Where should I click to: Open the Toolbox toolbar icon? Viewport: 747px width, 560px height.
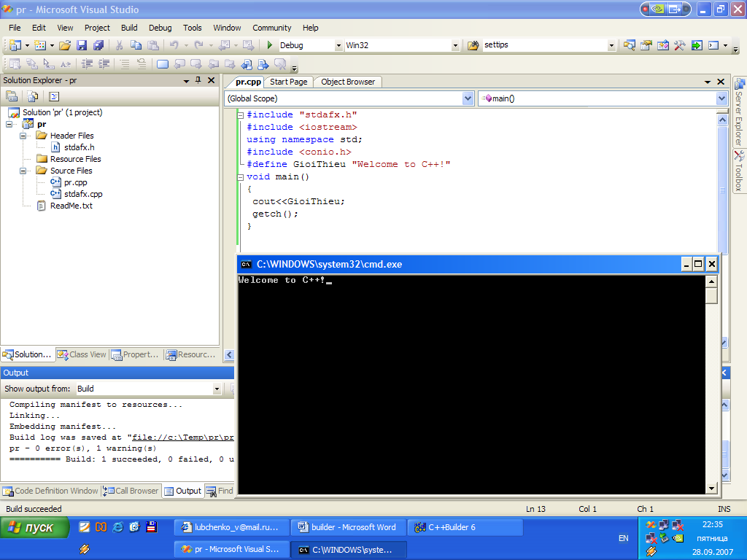coord(679,45)
